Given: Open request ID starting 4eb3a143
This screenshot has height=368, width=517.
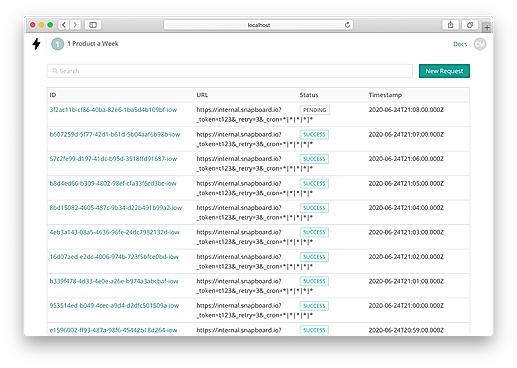Looking at the screenshot, I should (x=115, y=232).
